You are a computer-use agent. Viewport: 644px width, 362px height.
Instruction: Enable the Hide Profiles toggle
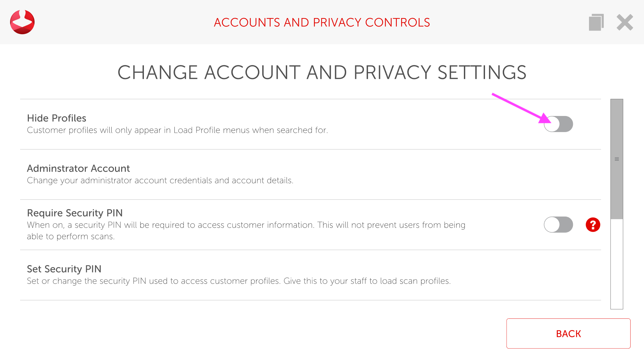(558, 124)
